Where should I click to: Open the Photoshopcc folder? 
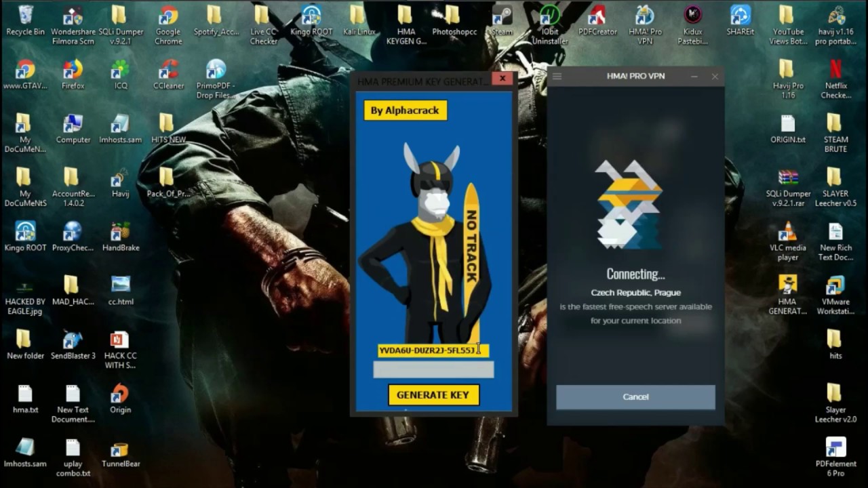tap(454, 20)
